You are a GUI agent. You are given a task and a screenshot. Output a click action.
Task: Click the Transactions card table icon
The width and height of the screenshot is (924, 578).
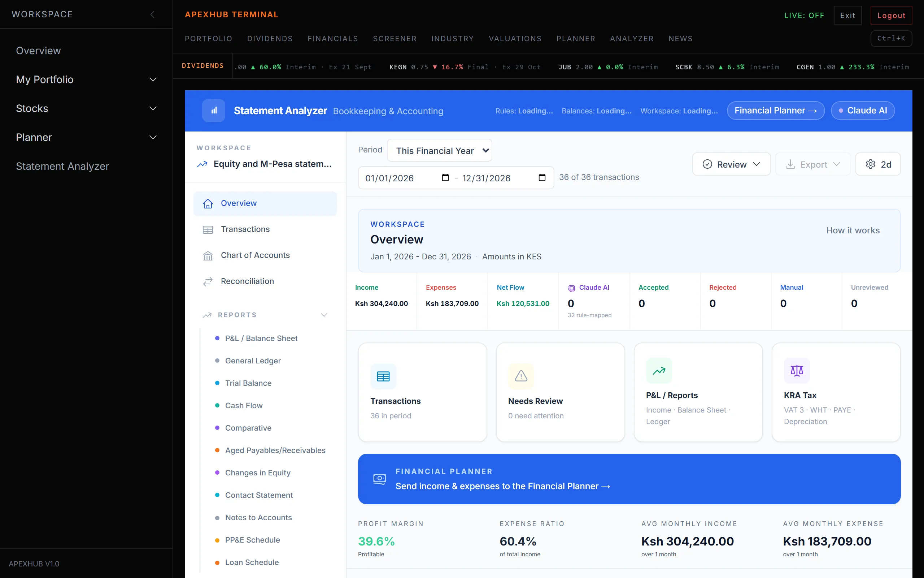(x=383, y=376)
